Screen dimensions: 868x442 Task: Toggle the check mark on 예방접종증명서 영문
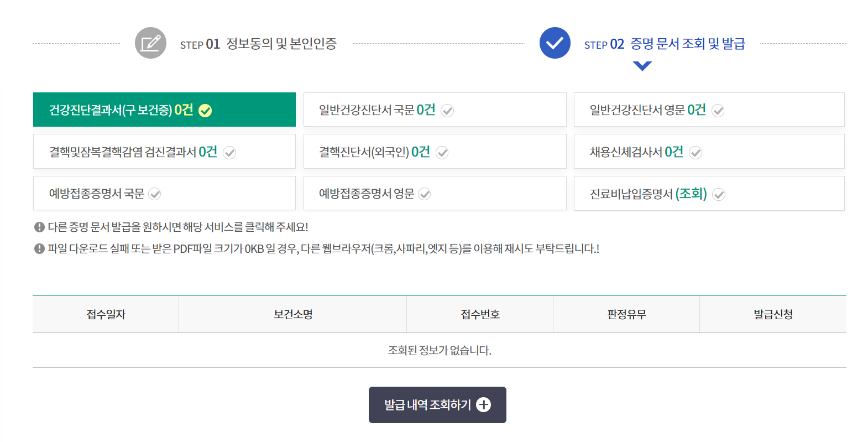tap(425, 194)
